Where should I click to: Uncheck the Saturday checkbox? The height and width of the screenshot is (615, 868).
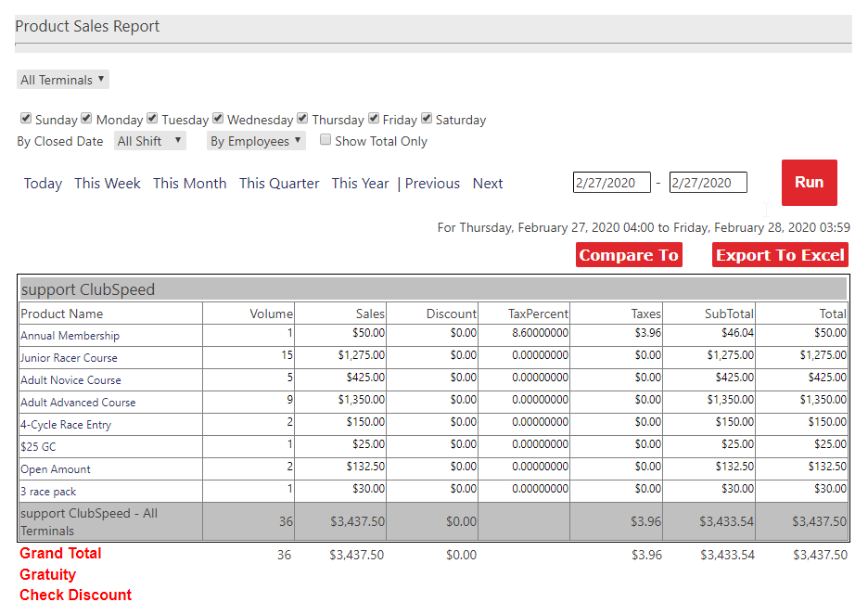coord(427,118)
